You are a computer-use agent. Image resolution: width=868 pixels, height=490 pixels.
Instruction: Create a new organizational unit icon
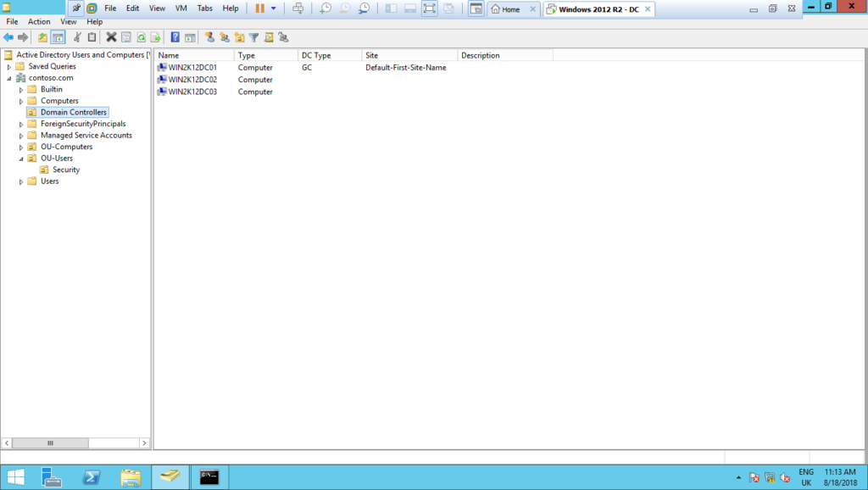(x=239, y=37)
